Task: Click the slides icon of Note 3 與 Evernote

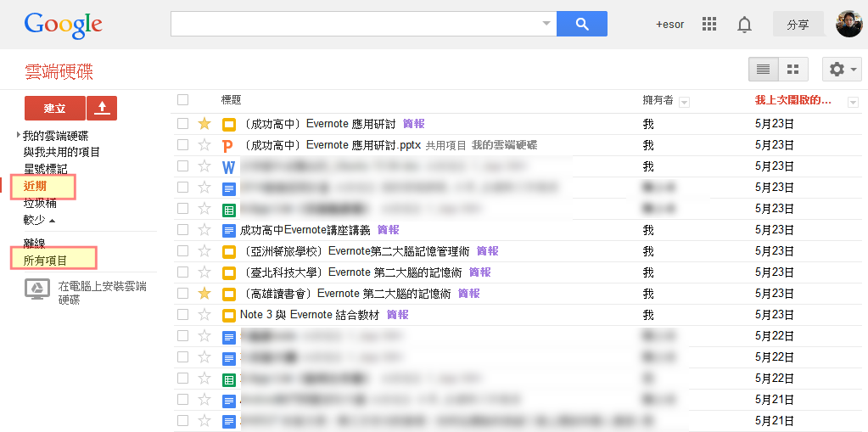Action: 228,315
